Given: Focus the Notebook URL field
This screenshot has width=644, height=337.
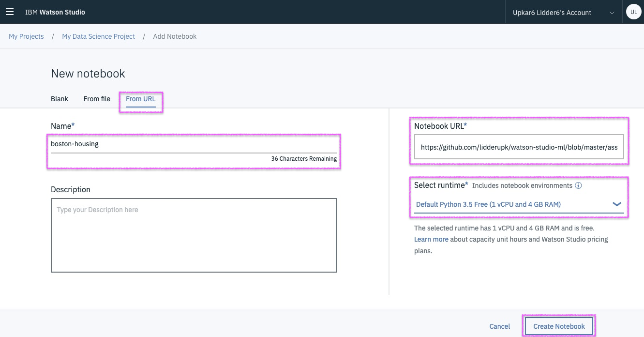Looking at the screenshot, I should click(x=519, y=147).
